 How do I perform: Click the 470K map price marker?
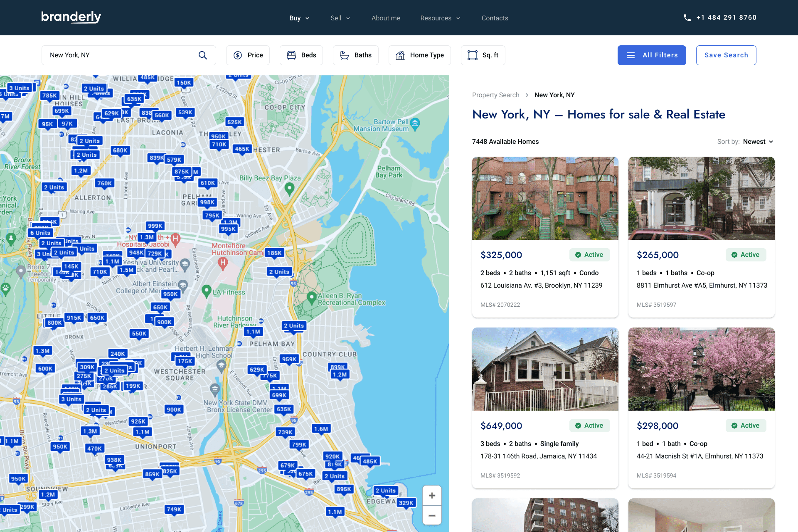pos(94,448)
